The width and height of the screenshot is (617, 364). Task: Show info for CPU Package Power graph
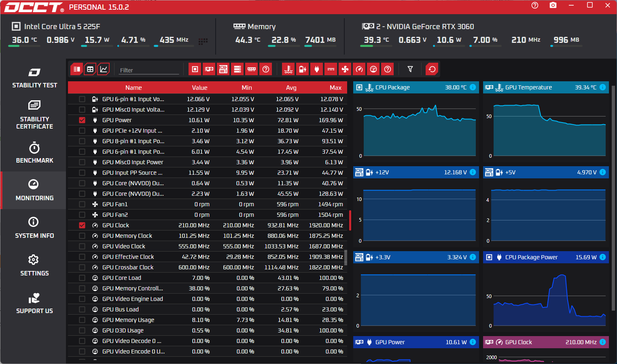pos(602,257)
